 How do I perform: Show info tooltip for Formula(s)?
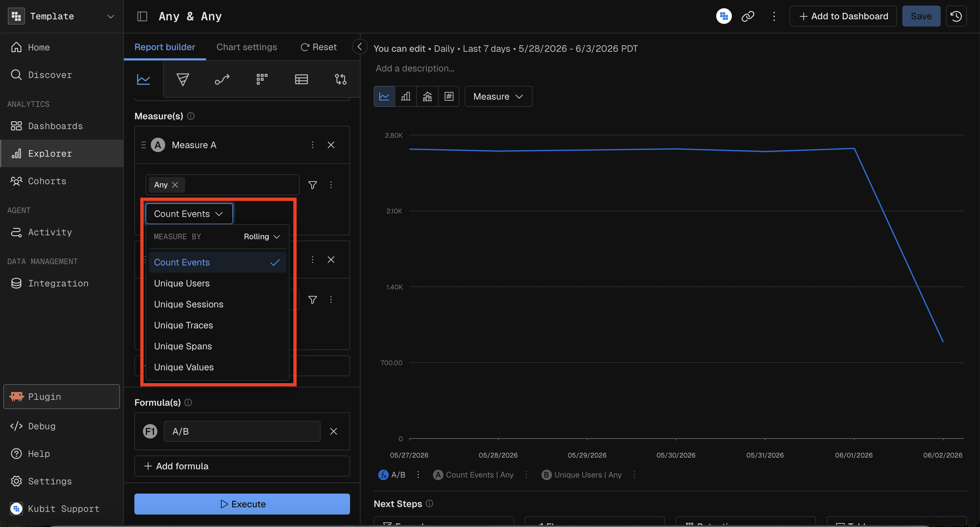pos(188,402)
